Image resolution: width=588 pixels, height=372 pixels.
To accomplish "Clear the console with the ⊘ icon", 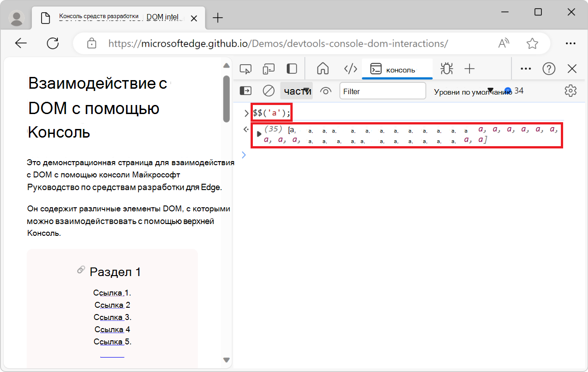I will [x=268, y=91].
